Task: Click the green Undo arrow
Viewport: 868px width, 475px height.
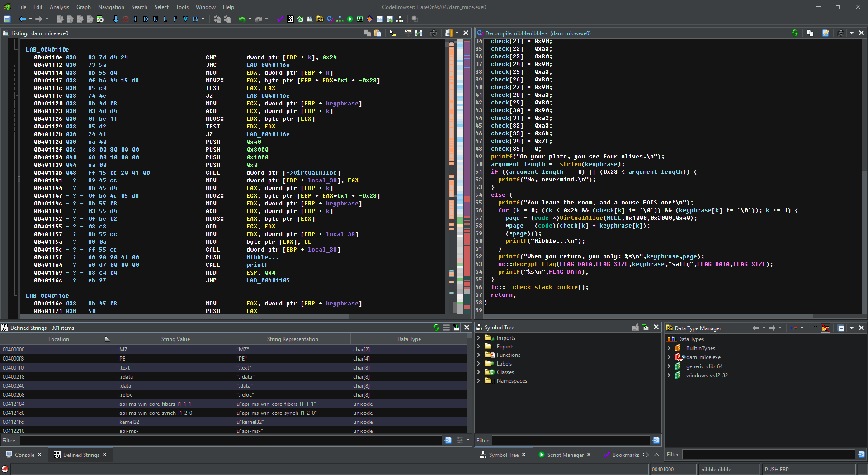Action: coord(242,19)
